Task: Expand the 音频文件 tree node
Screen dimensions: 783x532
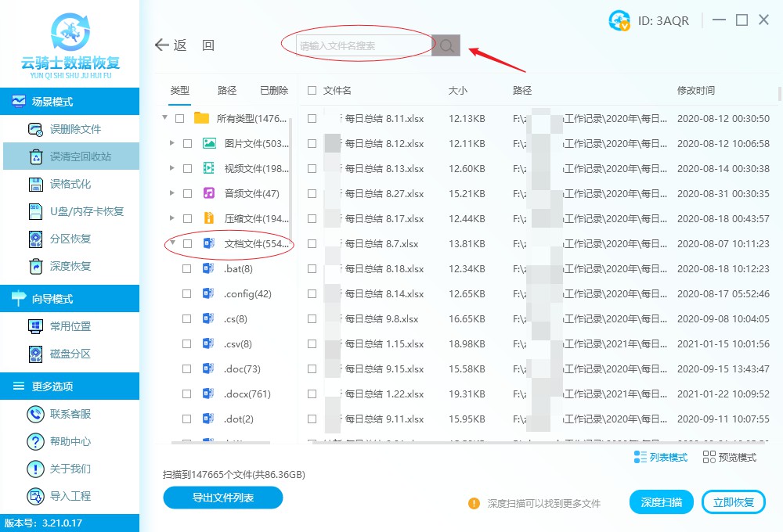Action: (171, 192)
